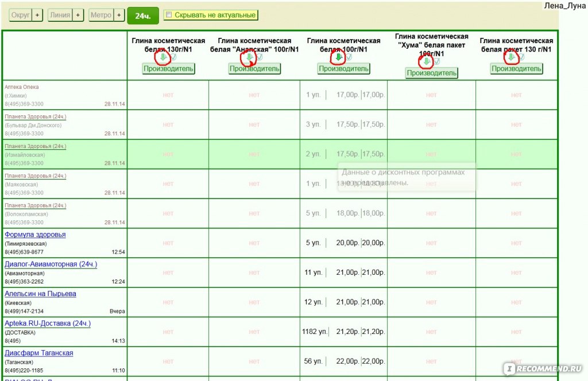Screen dimensions: 588x381
Task: Click the first 18,00р. price in Волоколамская row
Action: click(347, 213)
